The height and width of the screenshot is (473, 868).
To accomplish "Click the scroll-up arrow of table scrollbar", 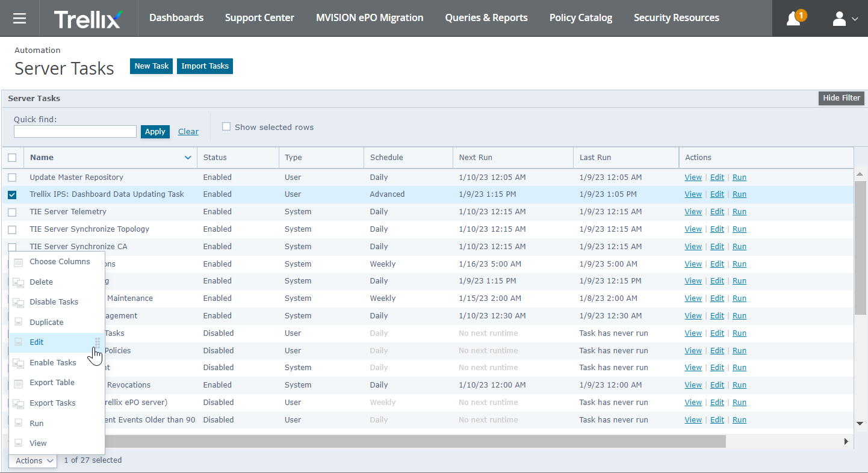I will pyautogui.click(x=860, y=175).
